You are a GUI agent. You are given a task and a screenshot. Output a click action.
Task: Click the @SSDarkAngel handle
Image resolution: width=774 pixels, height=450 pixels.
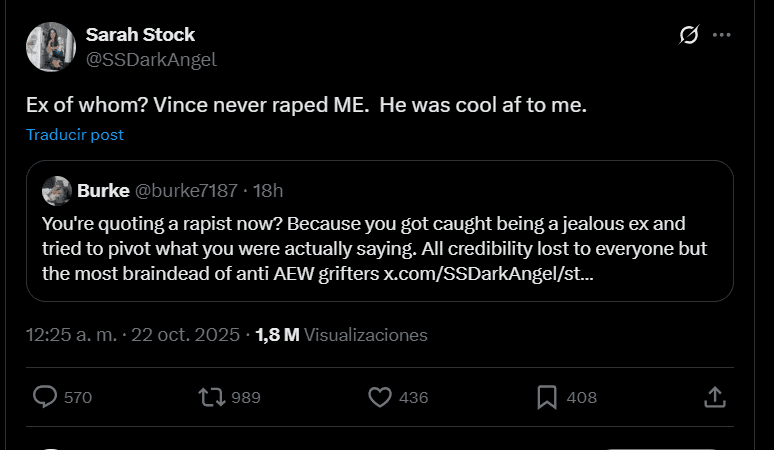click(151, 59)
